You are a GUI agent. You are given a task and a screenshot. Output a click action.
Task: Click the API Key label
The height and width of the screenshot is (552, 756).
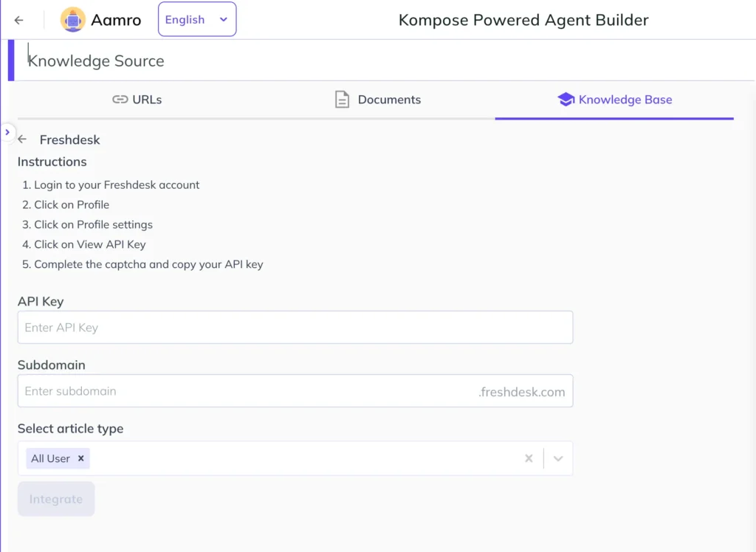coord(41,301)
